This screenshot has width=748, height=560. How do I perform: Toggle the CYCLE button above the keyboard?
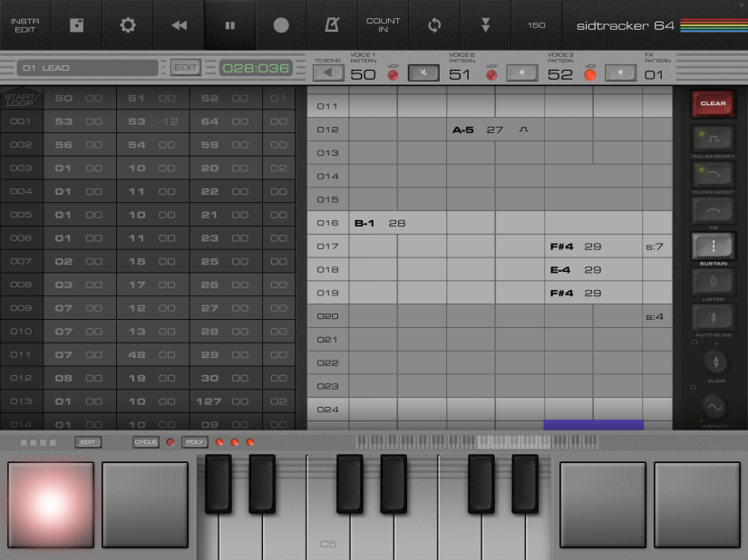coord(145,442)
